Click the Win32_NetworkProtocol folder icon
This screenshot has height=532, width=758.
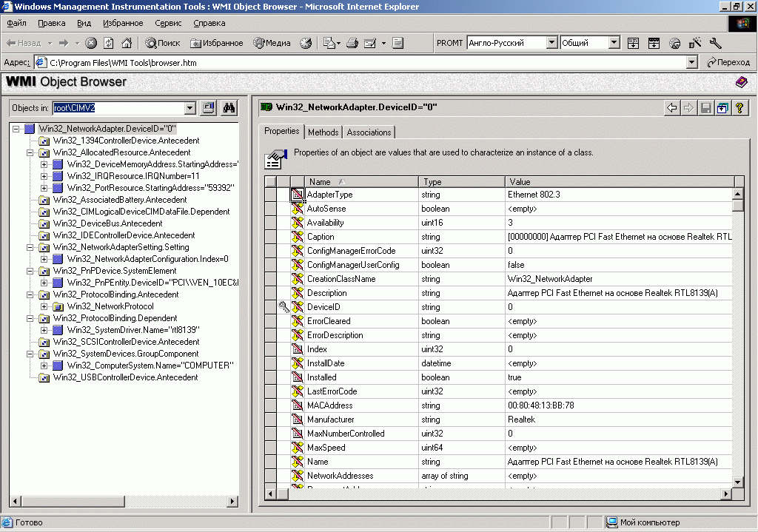(58, 306)
